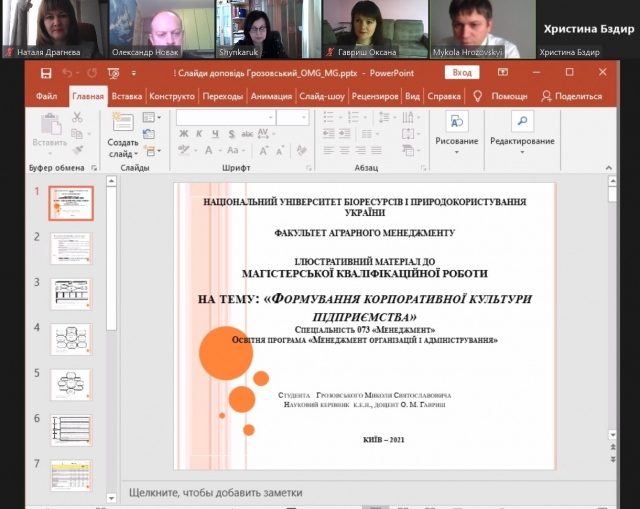Click the Redo icon in the title bar
640x509 pixels.
94,73
